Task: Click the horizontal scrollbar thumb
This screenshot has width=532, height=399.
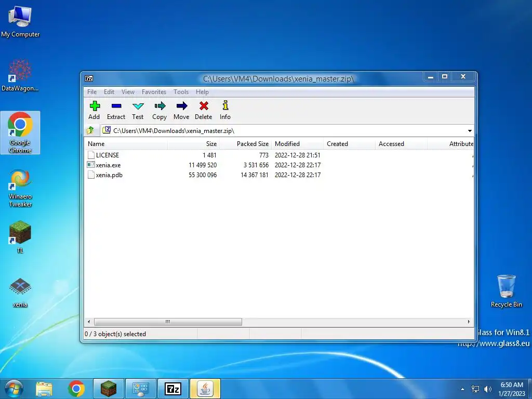Action: tap(168, 322)
